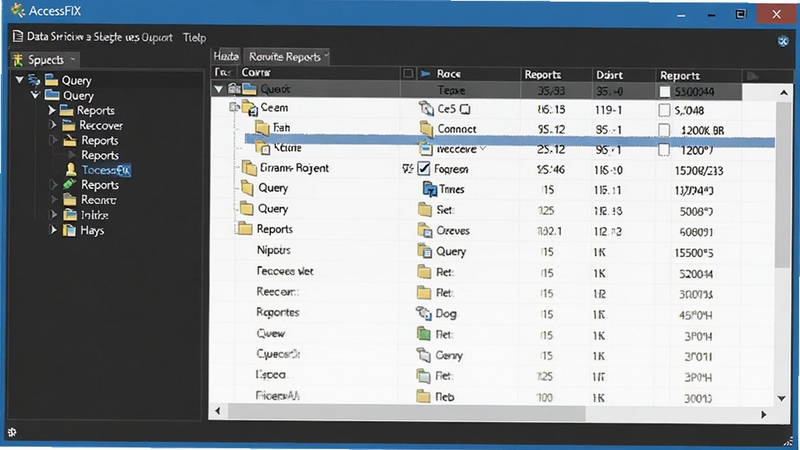Uncheck the Fogresn checkbox

(x=423, y=168)
